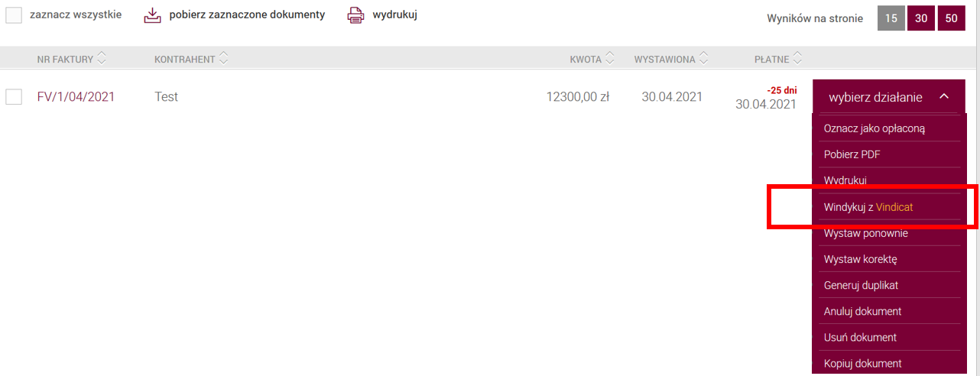Select Wystaw korektę from the menu
980x376 pixels.
(860, 259)
